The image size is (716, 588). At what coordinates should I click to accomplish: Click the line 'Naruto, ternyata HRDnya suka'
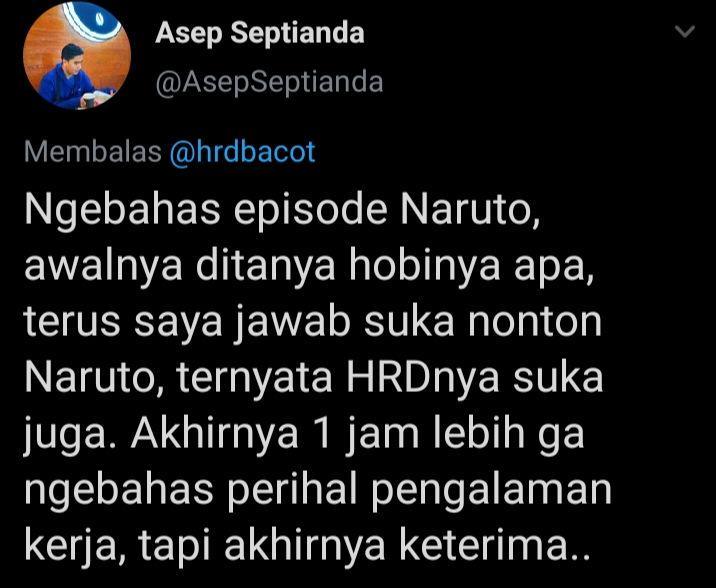314,378
